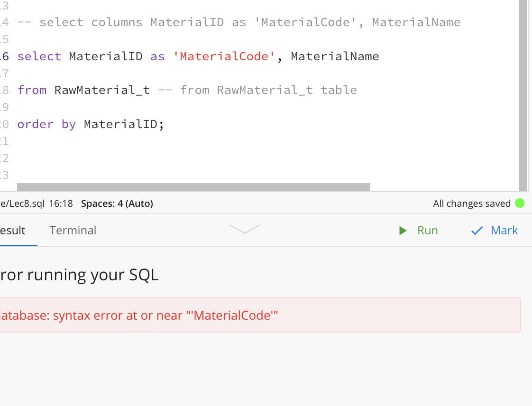Screen dimensions: 532x406
Task: Click the syntax error message in red box
Action: (x=139, y=315)
